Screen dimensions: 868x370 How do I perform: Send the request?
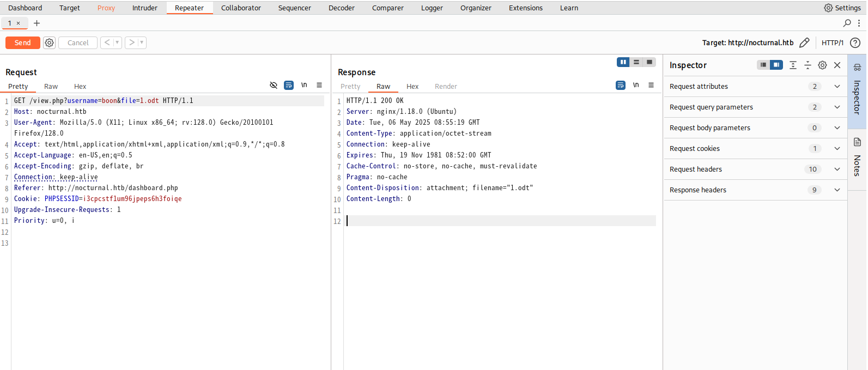point(23,43)
